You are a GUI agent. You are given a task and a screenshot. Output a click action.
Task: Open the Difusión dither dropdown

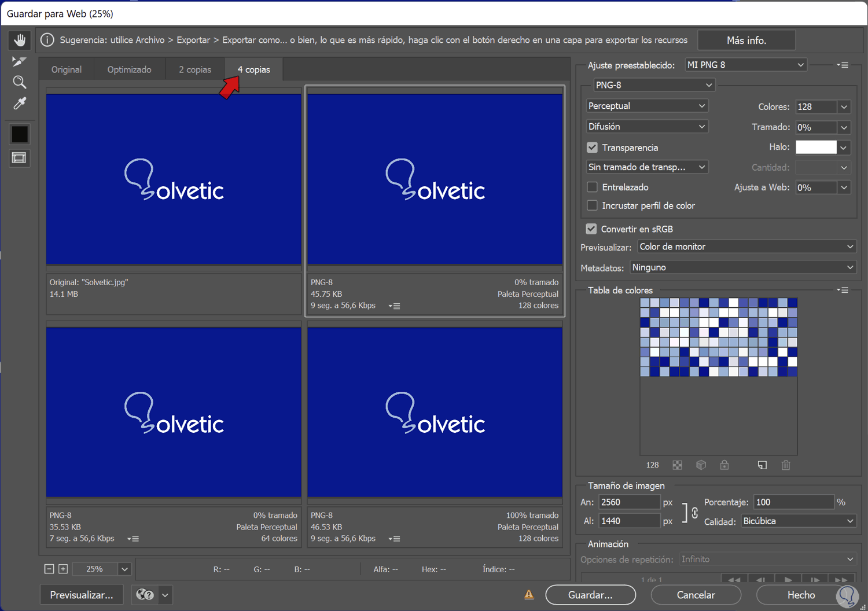click(647, 127)
